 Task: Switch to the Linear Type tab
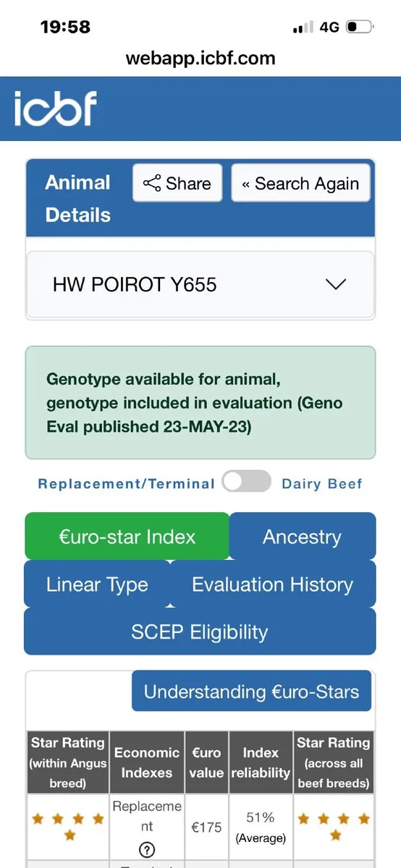(x=97, y=584)
